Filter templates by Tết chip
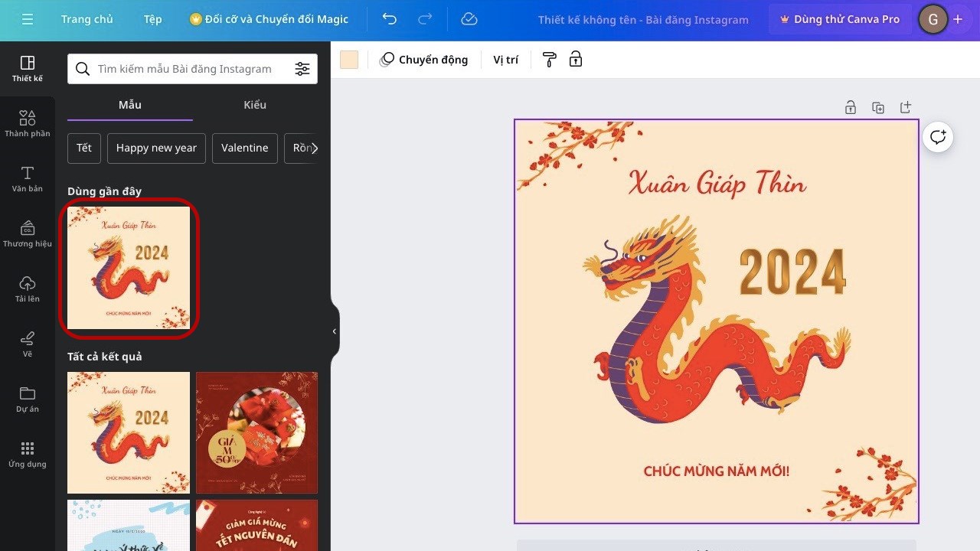The image size is (980, 551). pos(84,148)
